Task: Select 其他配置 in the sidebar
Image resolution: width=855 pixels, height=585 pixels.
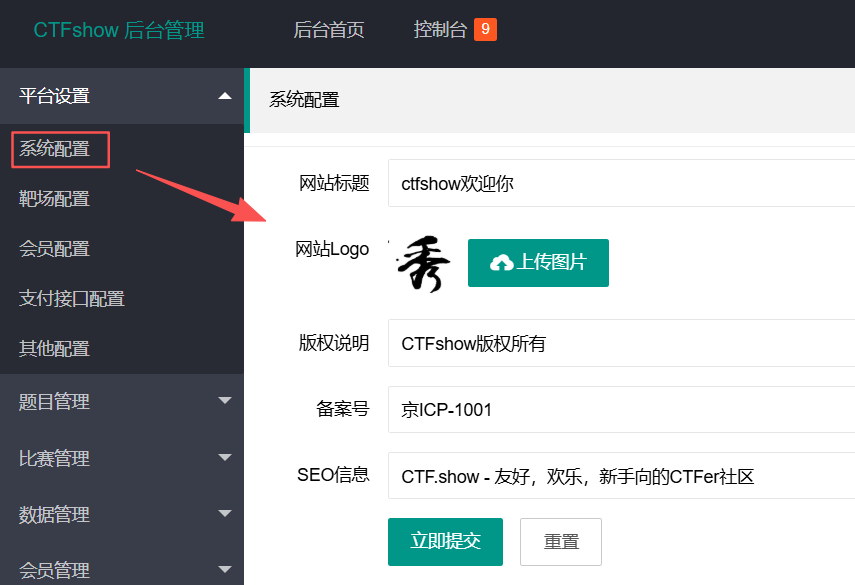Action: pyautogui.click(x=54, y=349)
